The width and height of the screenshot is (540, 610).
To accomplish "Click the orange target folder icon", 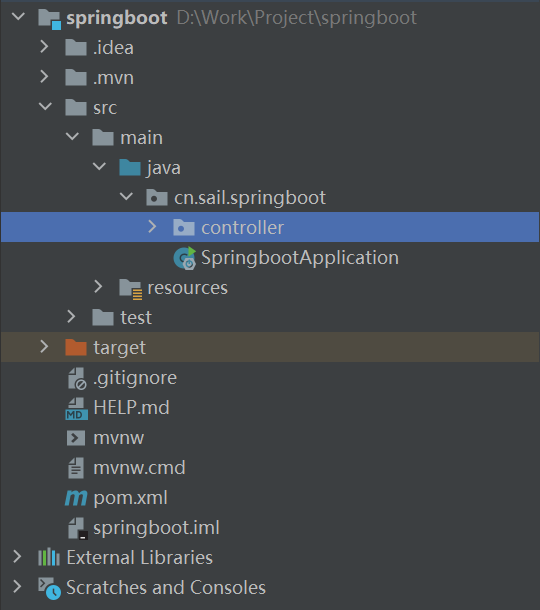I will point(76,347).
